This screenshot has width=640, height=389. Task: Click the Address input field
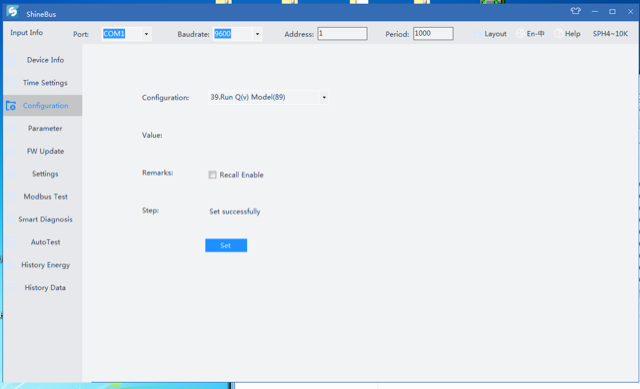point(342,33)
